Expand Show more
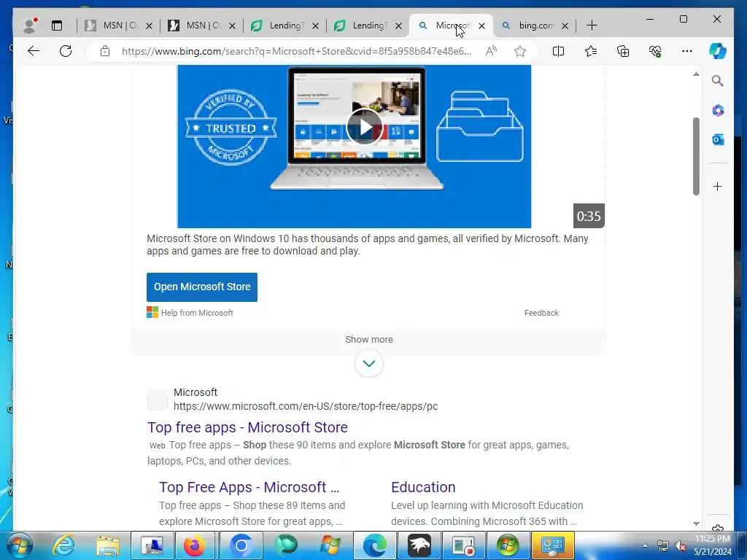The height and width of the screenshot is (560, 747). pos(369,340)
